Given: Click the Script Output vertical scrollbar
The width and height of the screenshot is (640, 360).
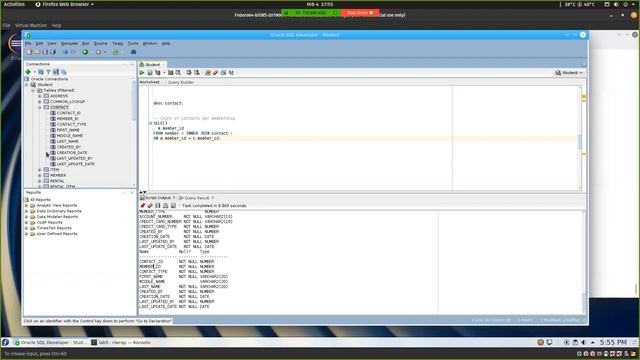Looking at the screenshot, I should pos(583,261).
